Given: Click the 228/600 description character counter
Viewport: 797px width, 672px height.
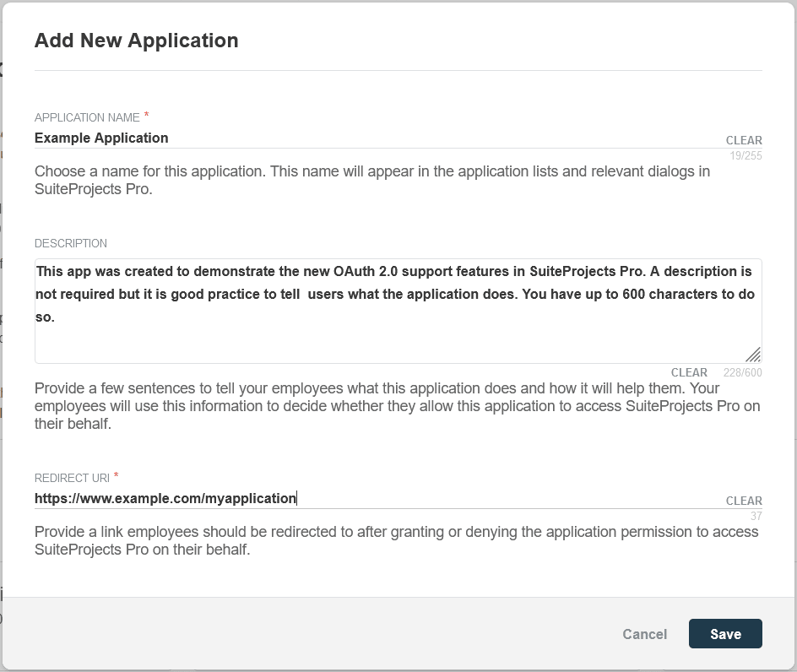Looking at the screenshot, I should tap(742, 372).
